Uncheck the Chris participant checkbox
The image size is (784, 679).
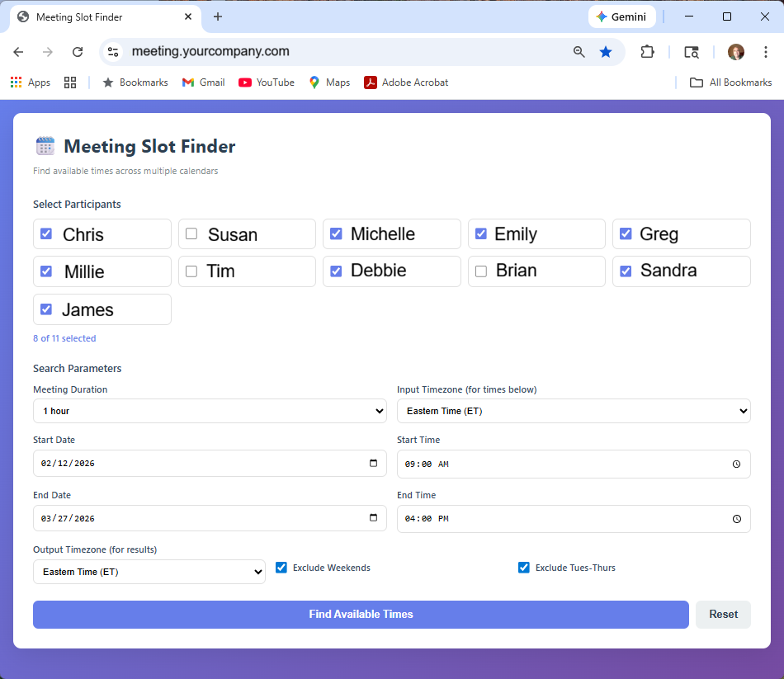click(46, 233)
